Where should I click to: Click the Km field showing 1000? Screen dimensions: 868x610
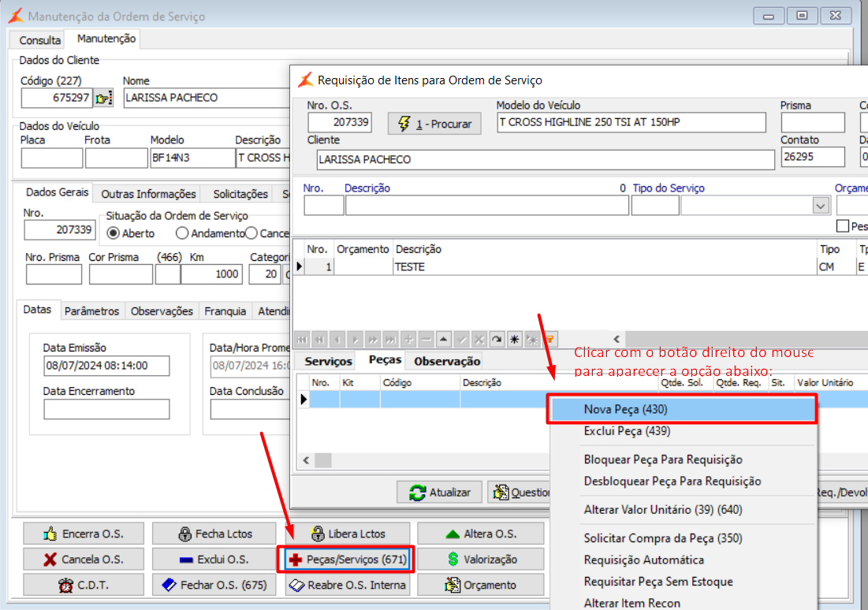click(x=211, y=274)
